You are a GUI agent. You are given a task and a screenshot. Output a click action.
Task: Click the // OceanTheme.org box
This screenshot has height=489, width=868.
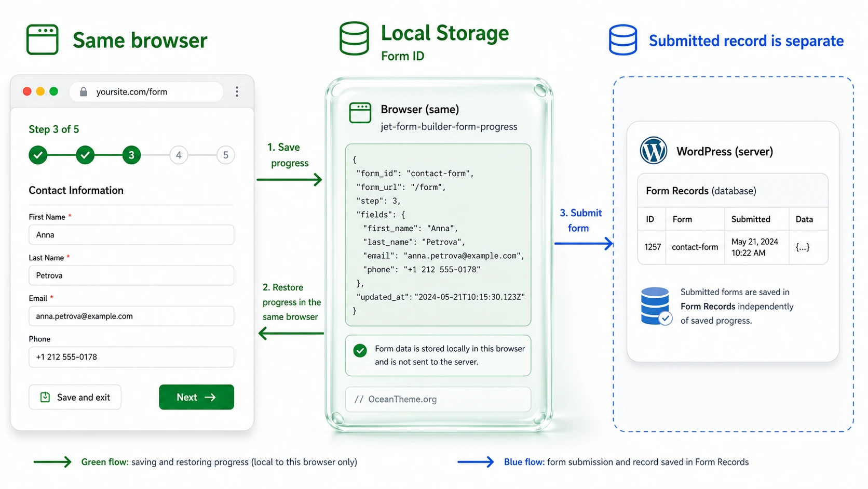[438, 399]
